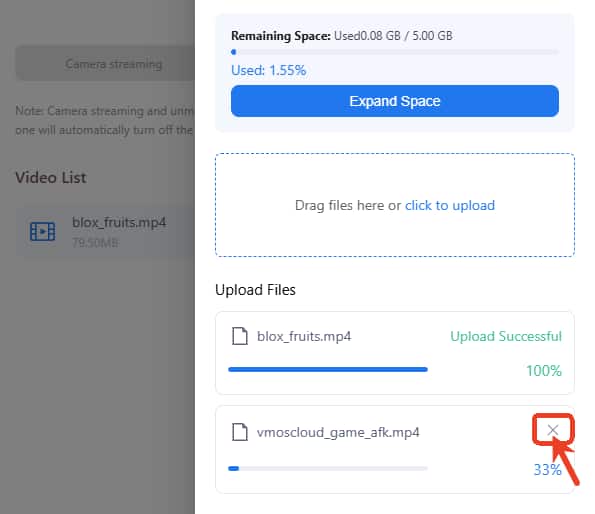Click the video film icon in Video List
The image size is (595, 514).
tap(42, 231)
